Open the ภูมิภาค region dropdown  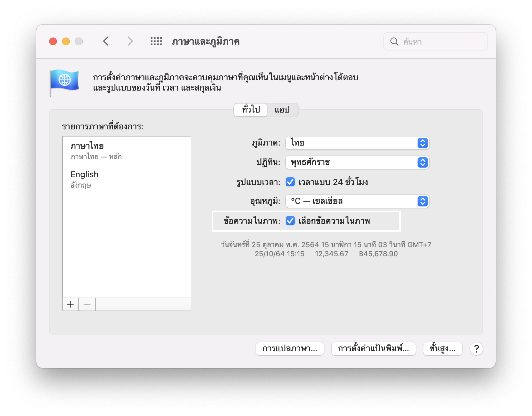point(357,143)
